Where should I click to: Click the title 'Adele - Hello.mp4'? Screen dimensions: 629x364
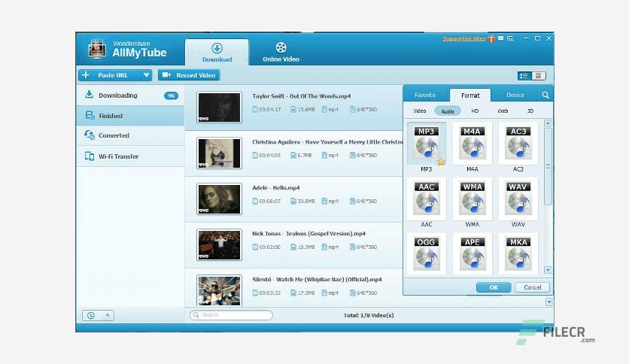(x=276, y=187)
